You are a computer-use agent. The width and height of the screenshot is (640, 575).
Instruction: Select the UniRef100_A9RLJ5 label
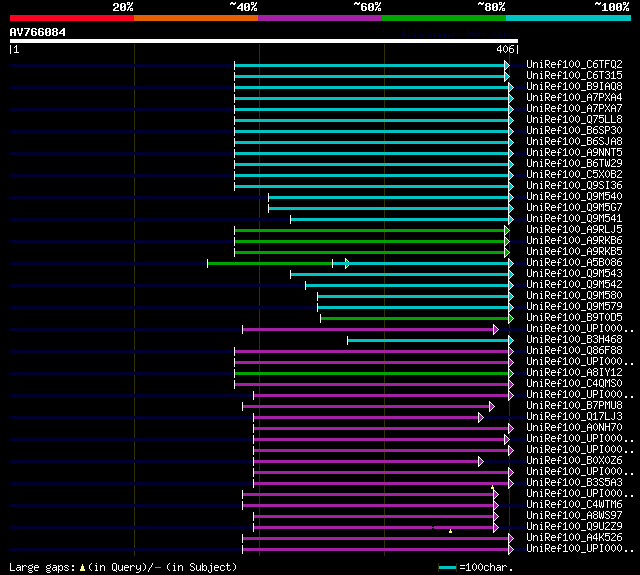(574, 230)
